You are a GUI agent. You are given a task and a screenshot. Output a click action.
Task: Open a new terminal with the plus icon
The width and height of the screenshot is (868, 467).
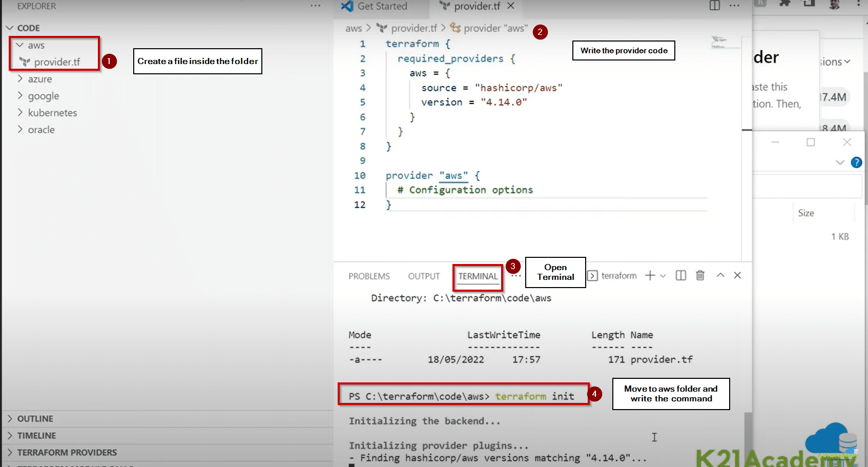650,275
